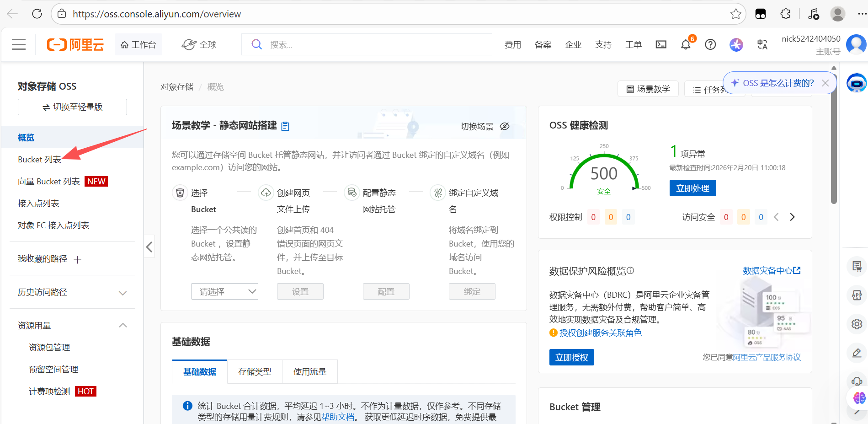Switch to the 使用流量 tab
Screen dimensions: 868x424
310,372
